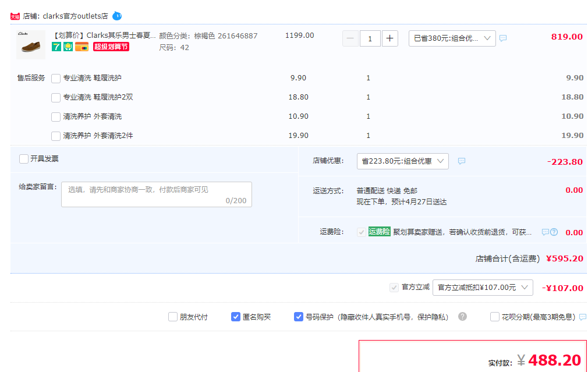Click the 给卖家留言 message text box
588x372 pixels.
157,194
